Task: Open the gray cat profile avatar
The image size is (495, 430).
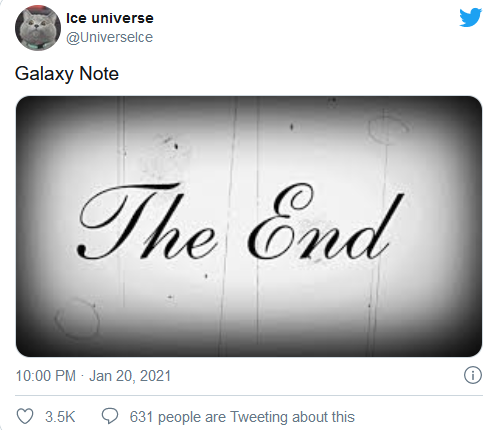Action: coord(38,28)
